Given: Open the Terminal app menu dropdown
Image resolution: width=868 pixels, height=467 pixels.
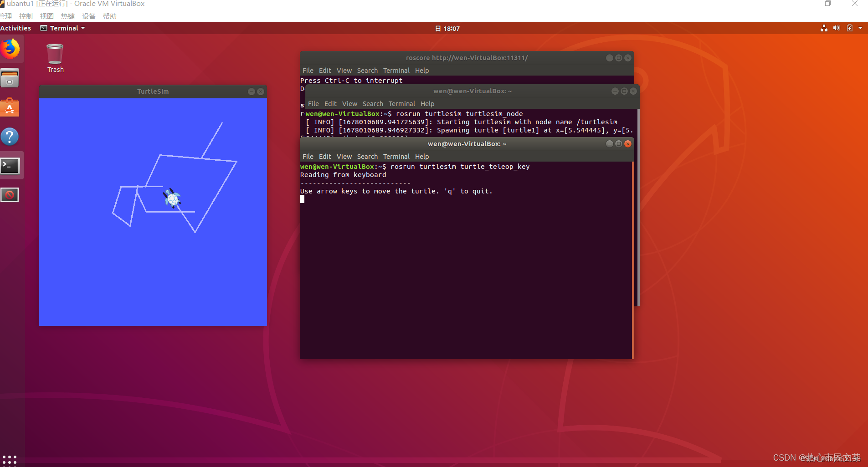Looking at the screenshot, I should tap(63, 28).
